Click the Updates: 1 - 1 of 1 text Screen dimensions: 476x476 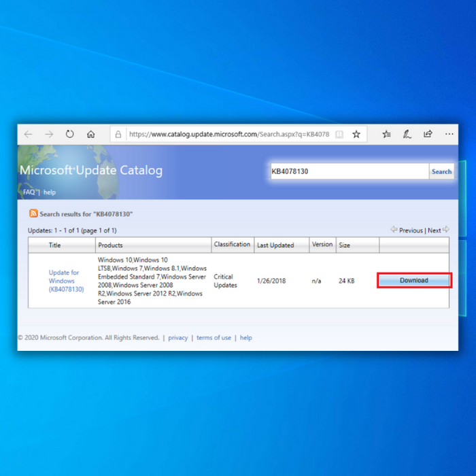[x=72, y=231]
